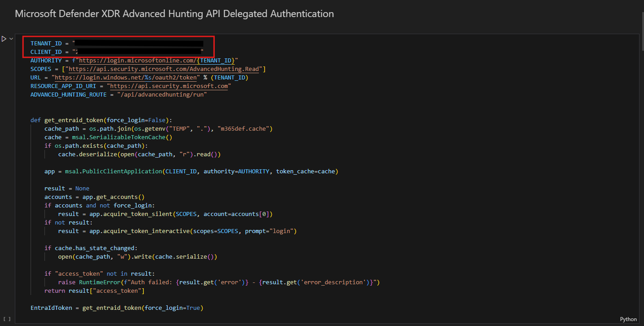Click prompt="login" argument
The height and width of the screenshot is (326, 644).
point(269,231)
